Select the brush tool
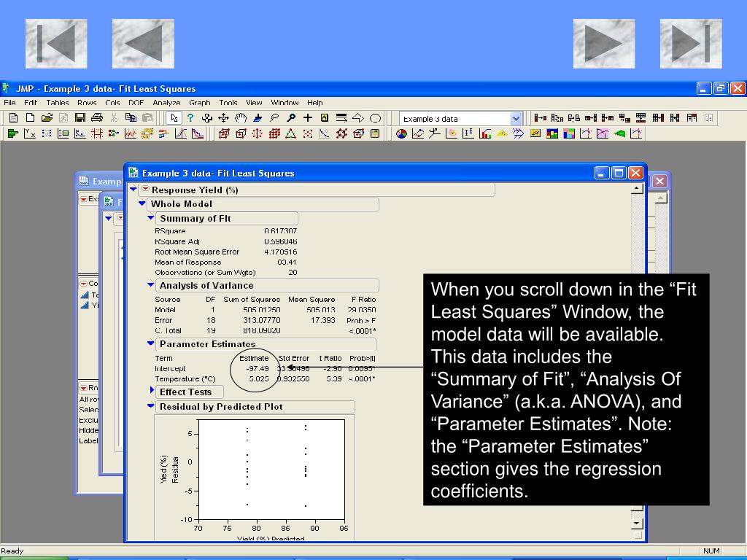This screenshot has height=560, width=747. [x=258, y=118]
